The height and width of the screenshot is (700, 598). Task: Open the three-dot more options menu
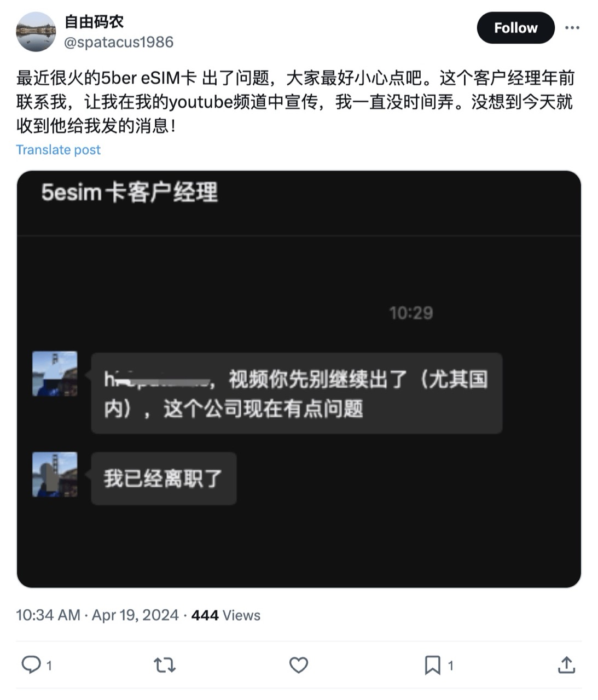(572, 28)
